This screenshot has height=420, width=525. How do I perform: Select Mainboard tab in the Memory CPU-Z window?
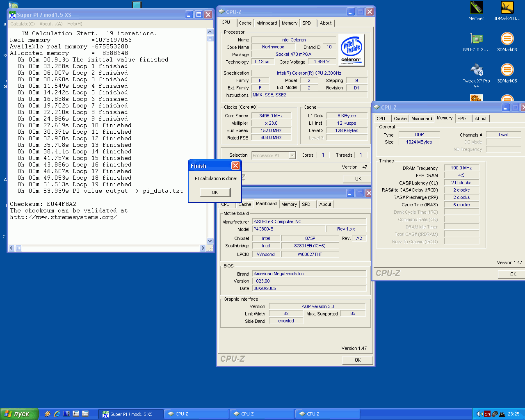pyautogui.click(x=422, y=119)
